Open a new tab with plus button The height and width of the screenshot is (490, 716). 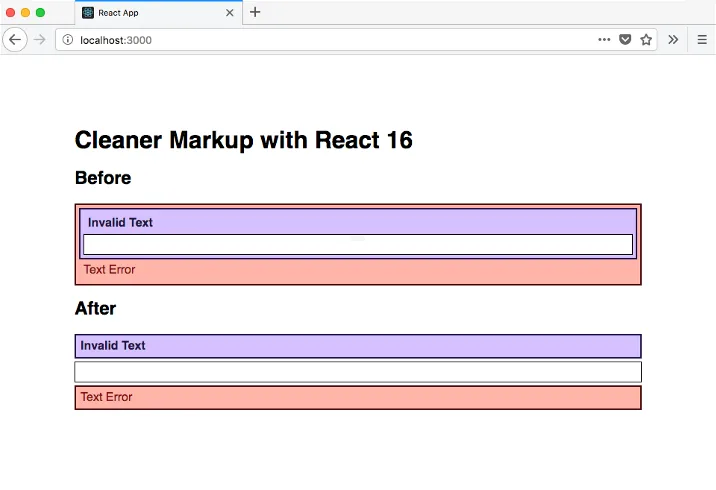click(x=255, y=12)
